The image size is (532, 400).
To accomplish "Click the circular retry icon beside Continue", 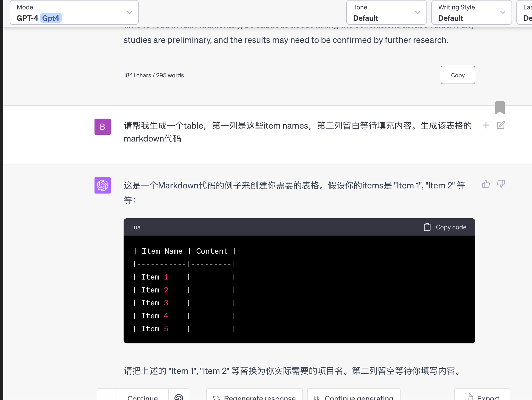I will (x=178, y=397).
